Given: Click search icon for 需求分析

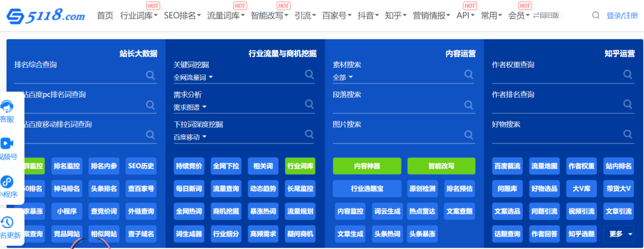Looking at the screenshot, I should 309,104.
